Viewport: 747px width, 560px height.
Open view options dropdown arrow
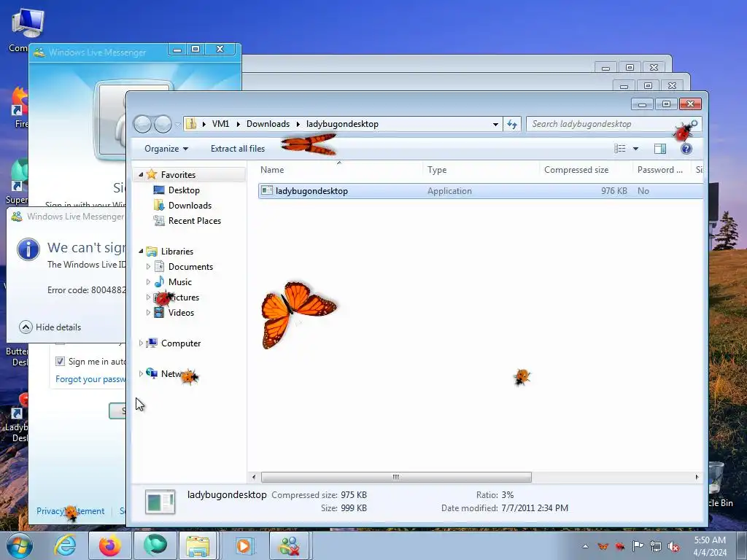tap(635, 149)
